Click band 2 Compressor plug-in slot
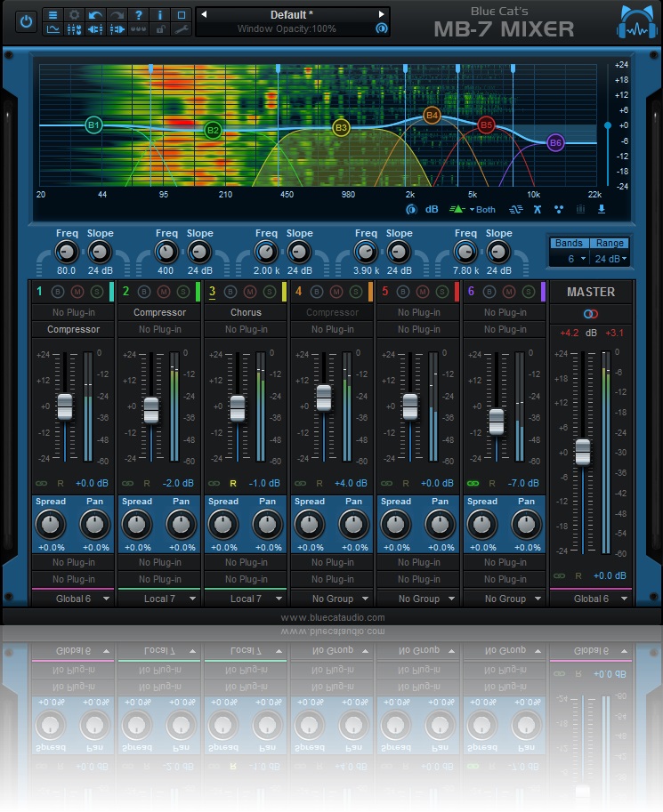 point(159,312)
